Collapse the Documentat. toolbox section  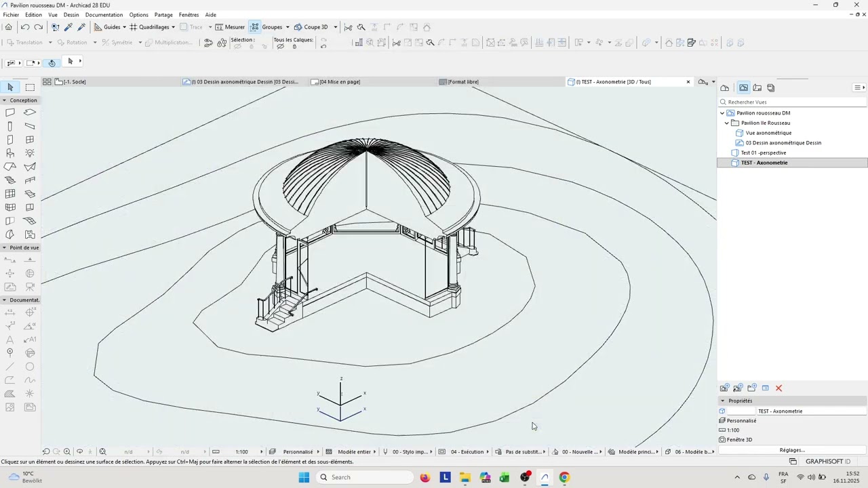[x=4, y=300]
